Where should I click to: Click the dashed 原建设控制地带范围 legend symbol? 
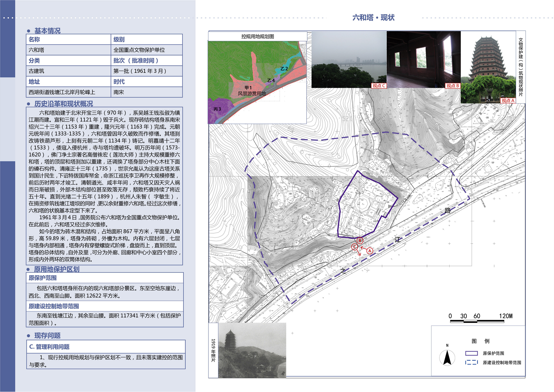coord(471,362)
